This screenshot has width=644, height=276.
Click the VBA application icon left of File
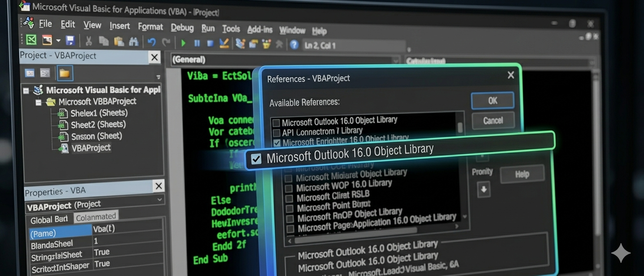[28, 22]
